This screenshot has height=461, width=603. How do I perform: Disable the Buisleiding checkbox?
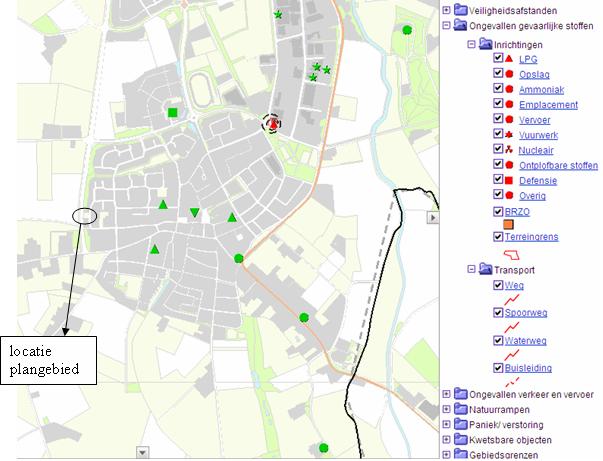point(498,368)
